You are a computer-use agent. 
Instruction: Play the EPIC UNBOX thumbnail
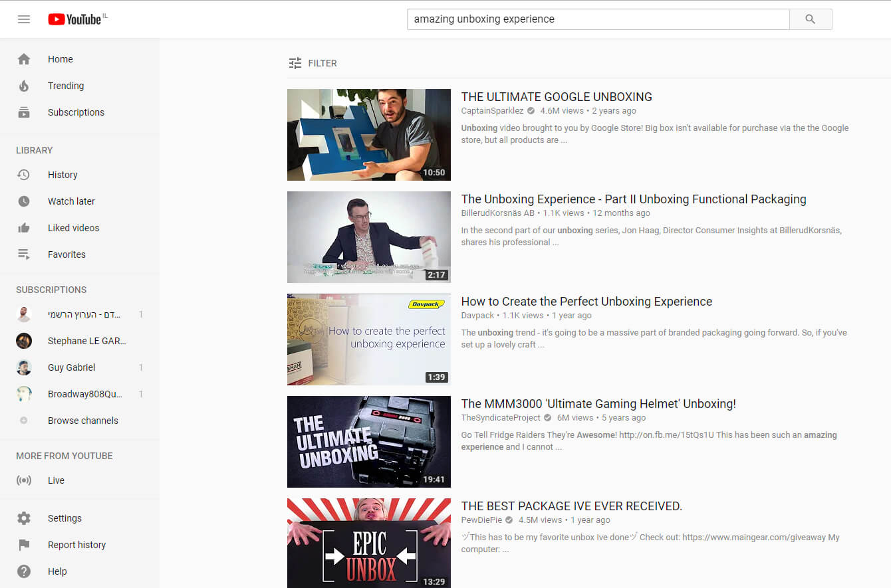click(x=369, y=543)
